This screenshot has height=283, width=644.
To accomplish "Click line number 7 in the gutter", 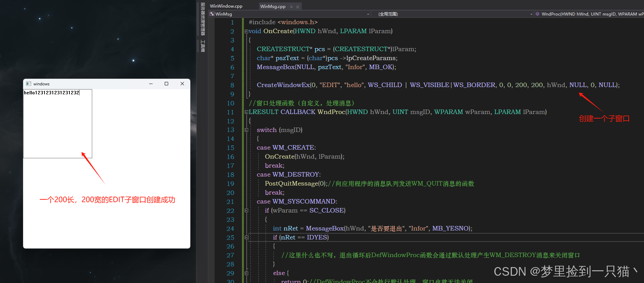I will (232, 76).
